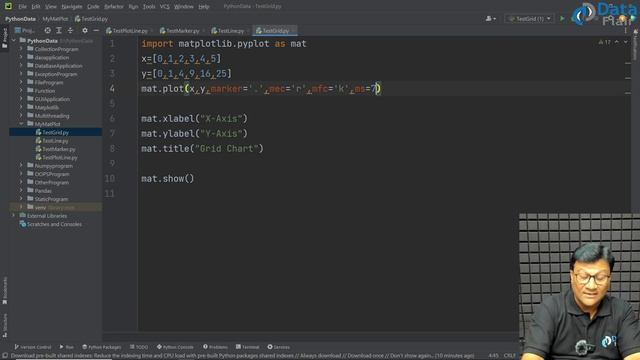Select TestGrid.py in project tree
640x360 pixels.
(x=56, y=132)
